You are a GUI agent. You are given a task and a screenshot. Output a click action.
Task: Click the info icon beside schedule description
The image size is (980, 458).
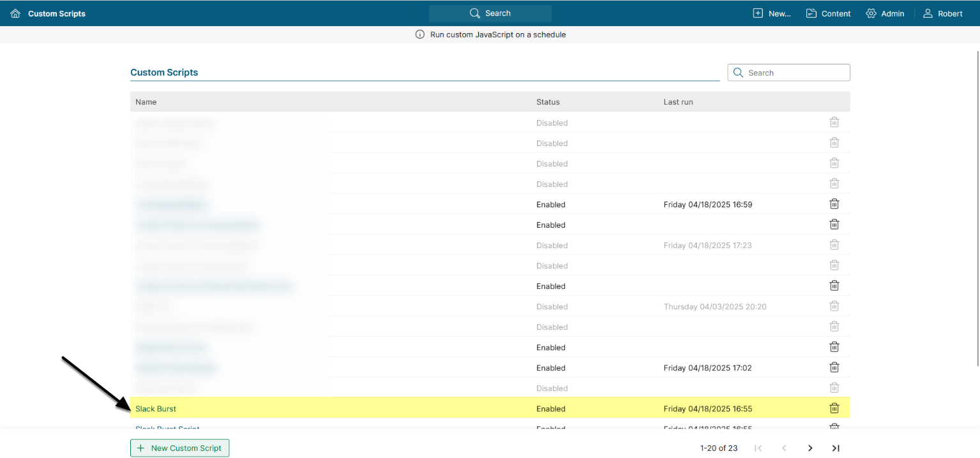(x=419, y=34)
